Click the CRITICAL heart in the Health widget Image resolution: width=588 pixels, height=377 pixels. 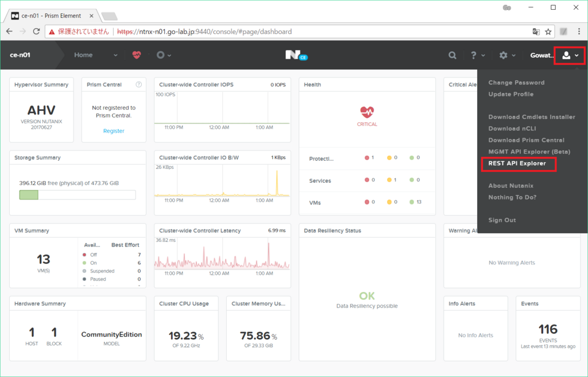click(x=366, y=111)
